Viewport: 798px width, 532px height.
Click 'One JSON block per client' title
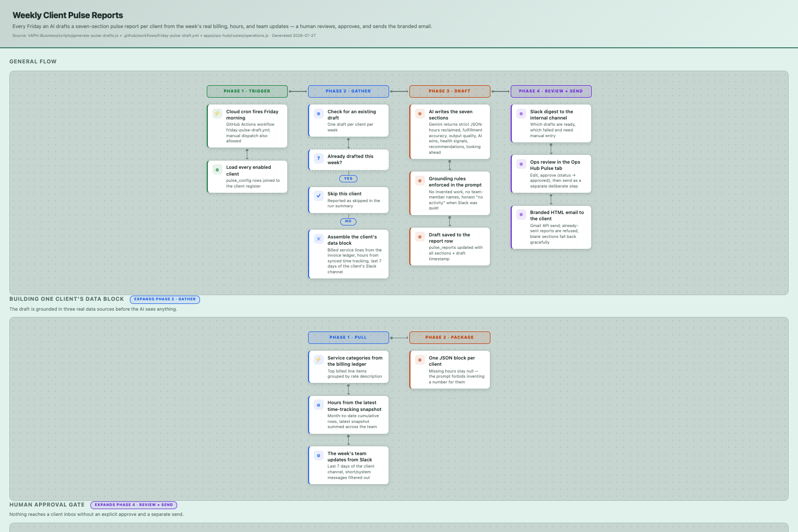(x=452, y=361)
